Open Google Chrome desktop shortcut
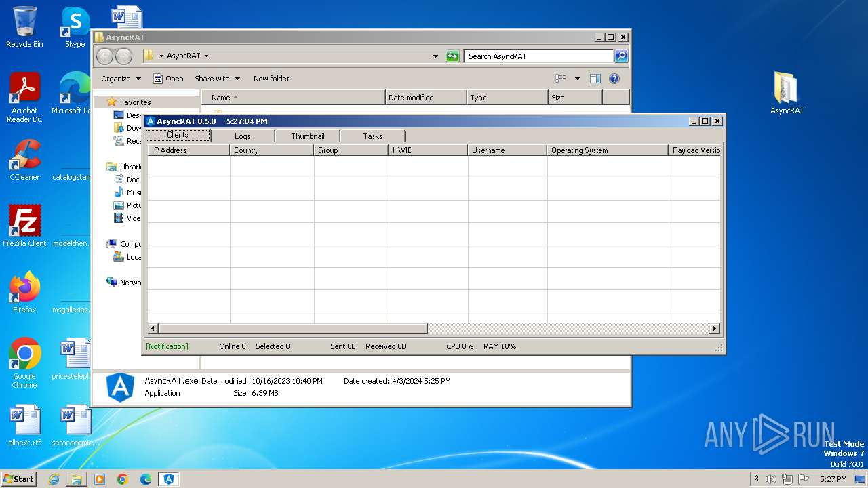 24,363
